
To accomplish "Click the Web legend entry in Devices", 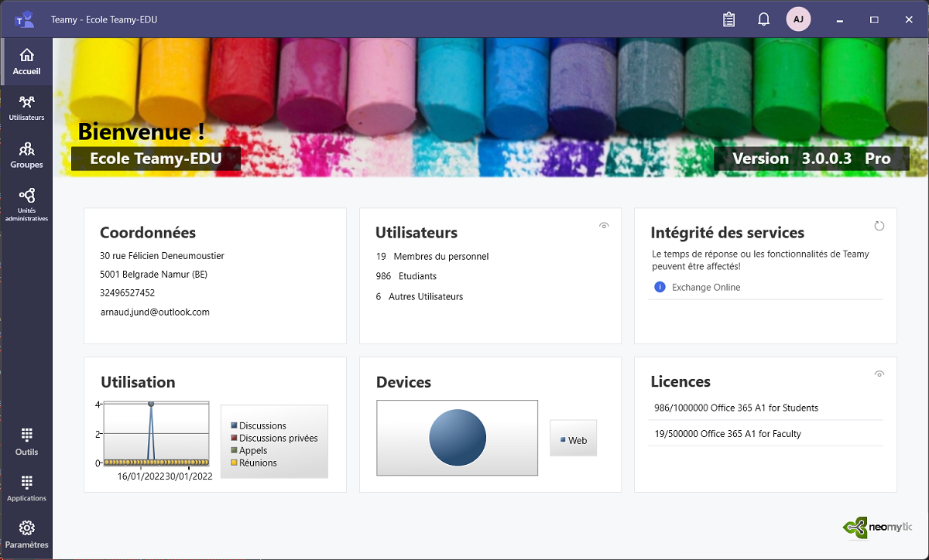I will tap(574, 440).
